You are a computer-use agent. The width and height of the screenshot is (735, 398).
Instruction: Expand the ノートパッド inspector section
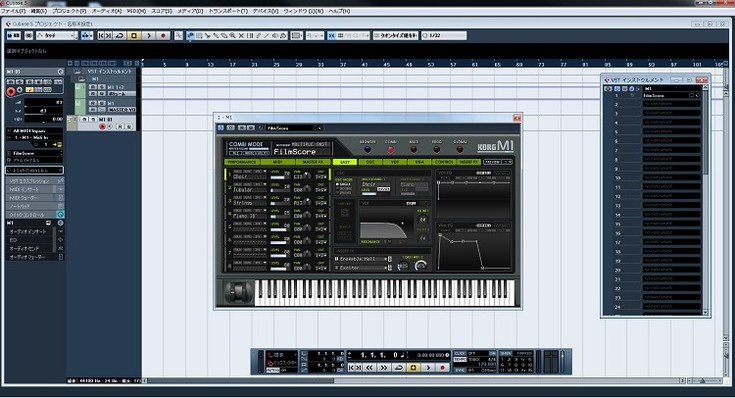(x=35, y=206)
